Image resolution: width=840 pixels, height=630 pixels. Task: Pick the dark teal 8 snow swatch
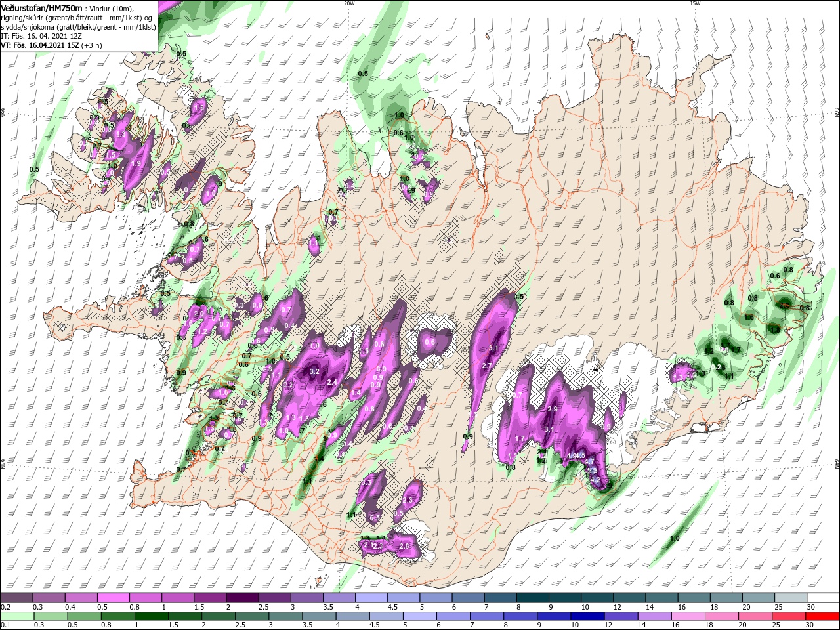coord(532,598)
